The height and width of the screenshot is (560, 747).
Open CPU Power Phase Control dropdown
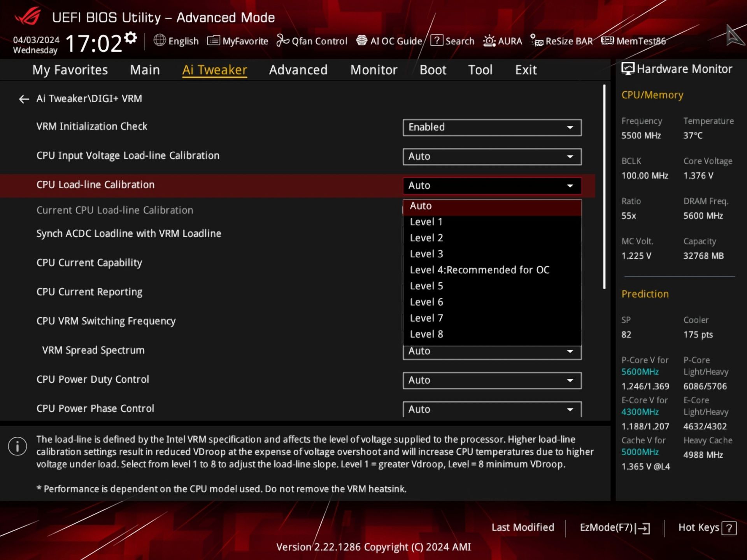coord(492,409)
